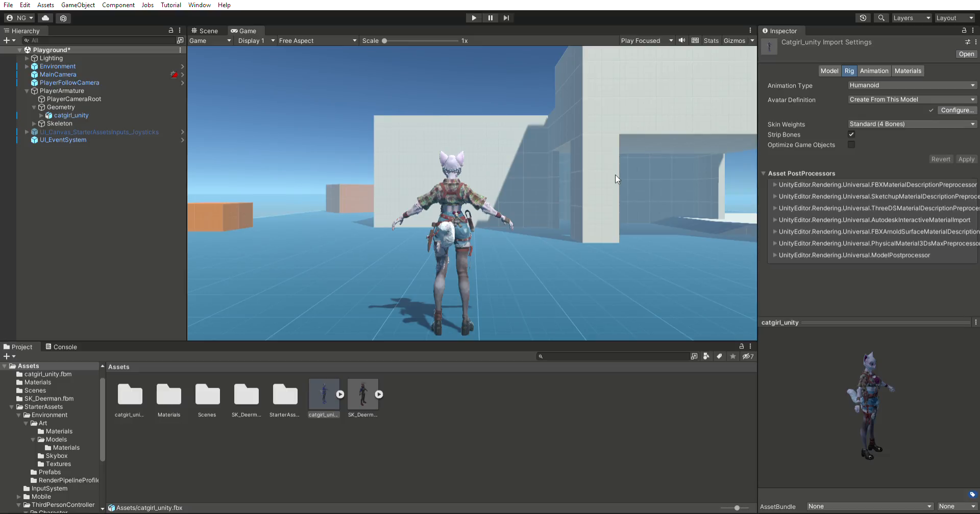Viewport: 980px width, 514px height.
Task: Open the Free Aspect dropdown
Action: pyautogui.click(x=317, y=40)
